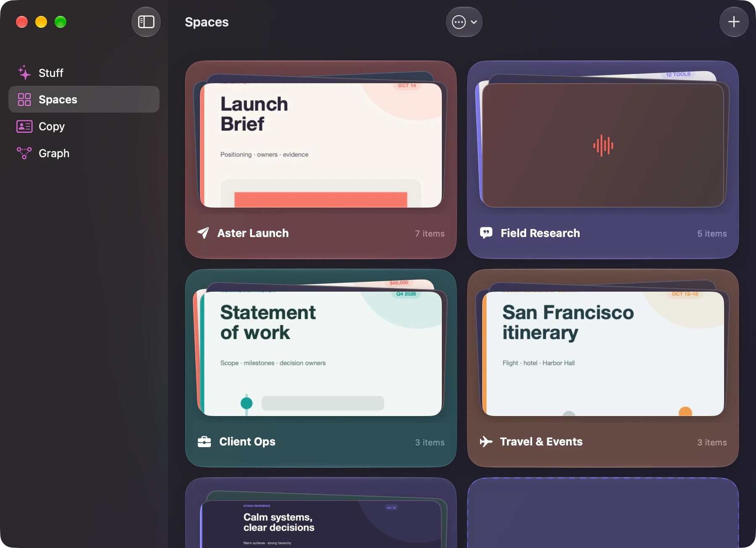The height and width of the screenshot is (548, 756).
Task: Click "Positioning · owners · evidence" subtitle
Action: 264,155
